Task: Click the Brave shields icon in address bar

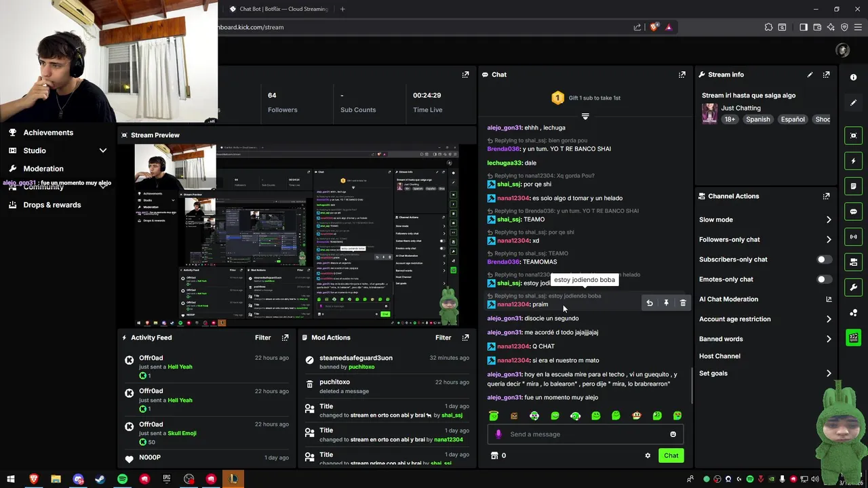Action: click(x=654, y=27)
